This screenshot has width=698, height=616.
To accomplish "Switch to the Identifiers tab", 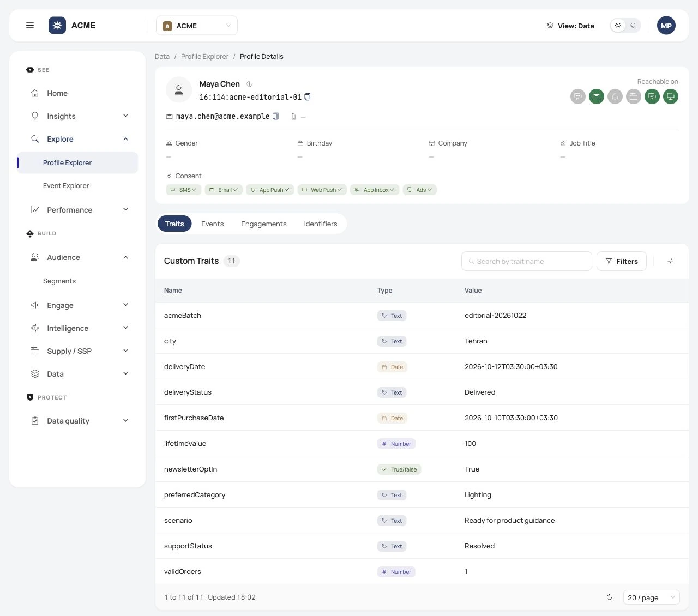I will pyautogui.click(x=321, y=224).
